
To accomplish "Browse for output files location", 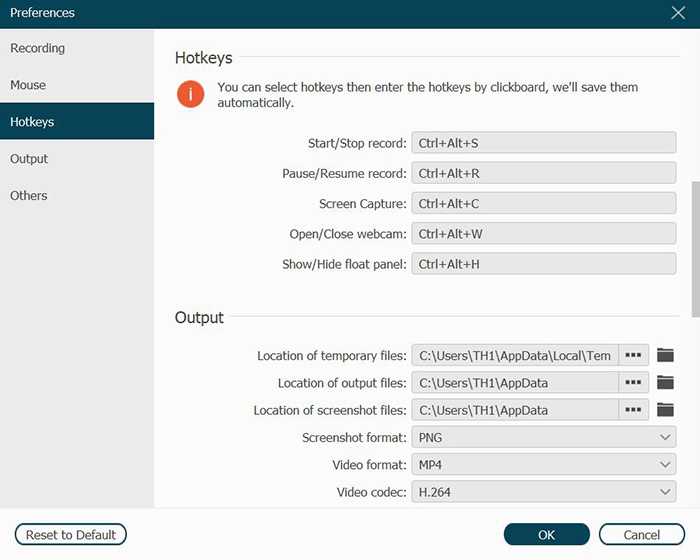I will pos(633,383).
